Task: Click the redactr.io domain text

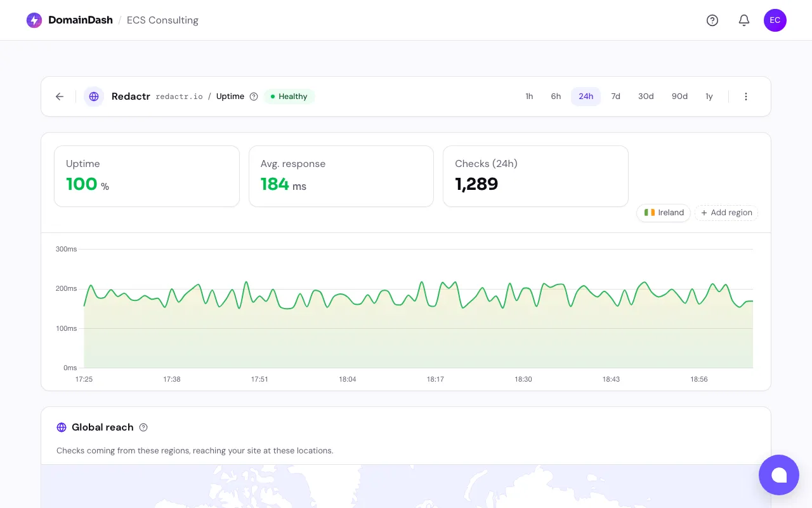Action: [x=179, y=97]
